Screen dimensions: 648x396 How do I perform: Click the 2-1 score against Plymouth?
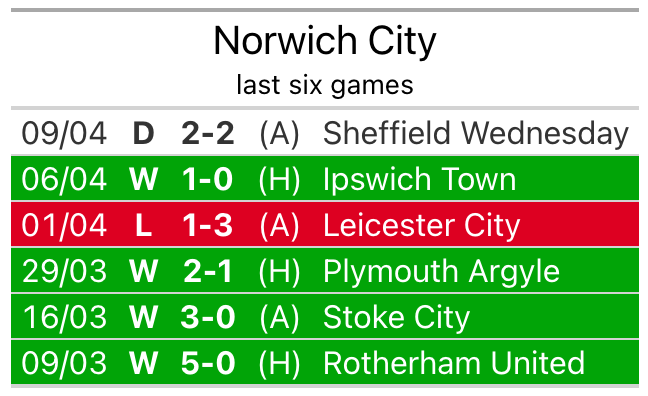[208, 271]
